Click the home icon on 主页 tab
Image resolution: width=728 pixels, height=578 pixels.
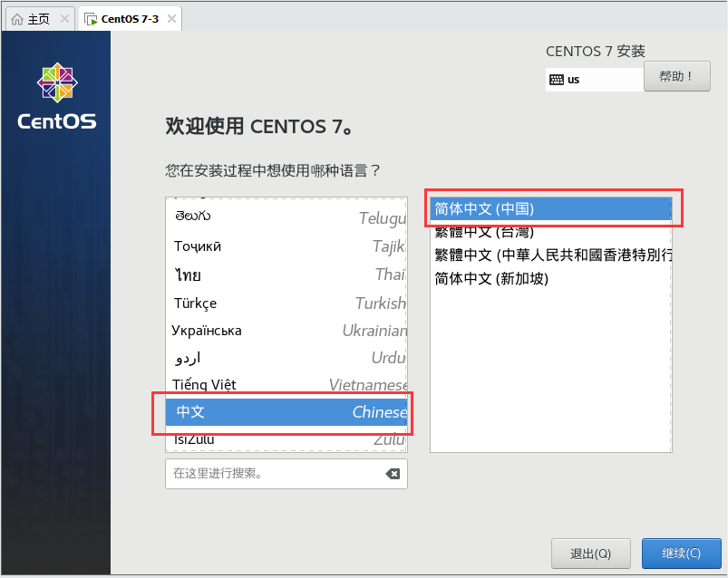point(16,19)
